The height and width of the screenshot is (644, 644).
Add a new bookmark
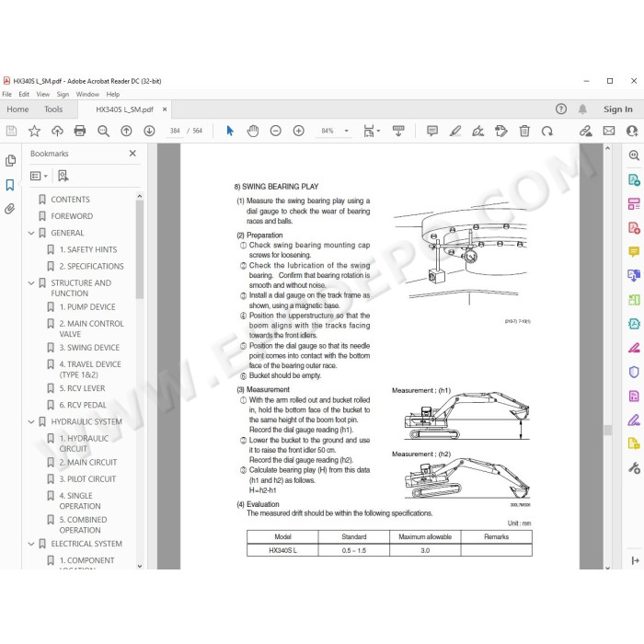[x=63, y=177]
